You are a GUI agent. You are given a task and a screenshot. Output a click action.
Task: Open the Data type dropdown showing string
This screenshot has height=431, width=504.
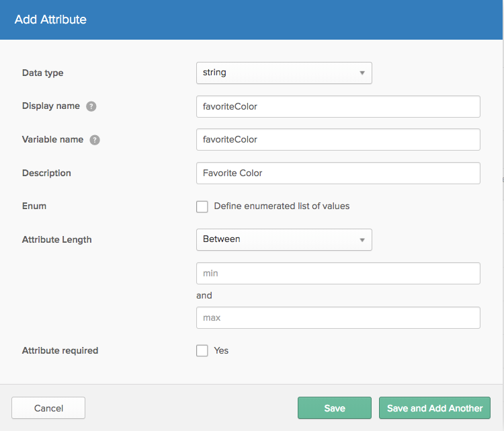(284, 73)
